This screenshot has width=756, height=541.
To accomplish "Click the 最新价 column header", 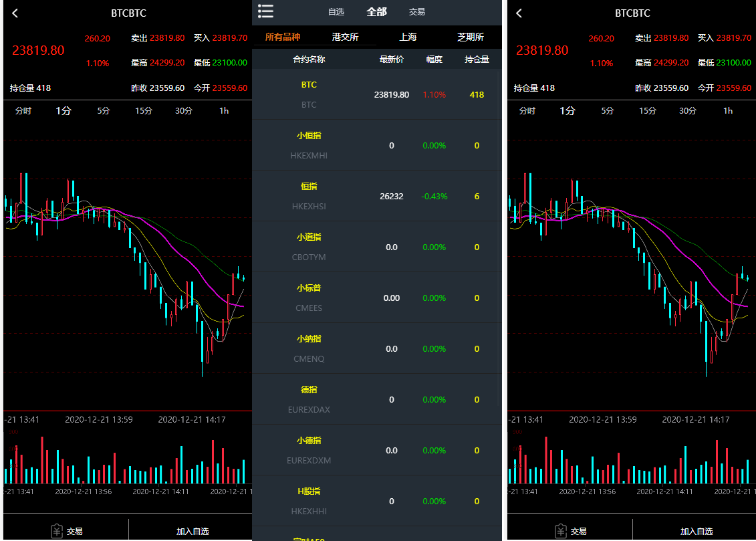I will 392,60.
